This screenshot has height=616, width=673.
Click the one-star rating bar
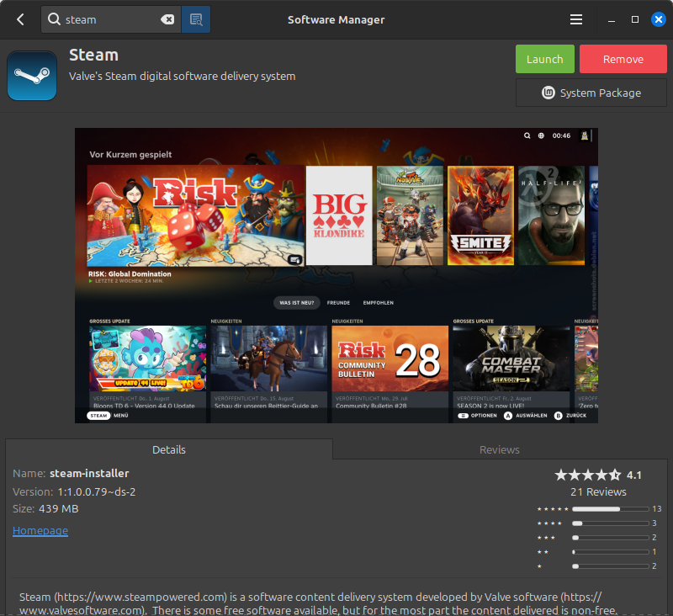pyautogui.click(x=611, y=566)
